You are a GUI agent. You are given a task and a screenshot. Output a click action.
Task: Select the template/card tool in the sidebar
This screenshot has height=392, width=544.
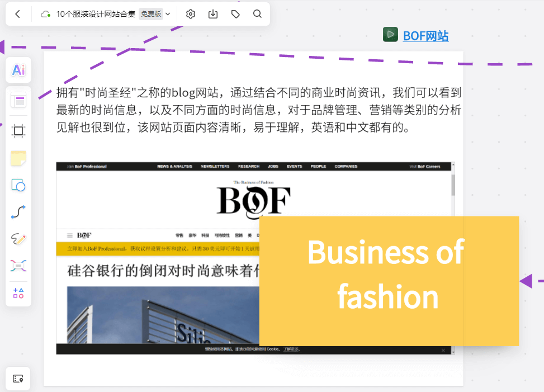pos(18,101)
